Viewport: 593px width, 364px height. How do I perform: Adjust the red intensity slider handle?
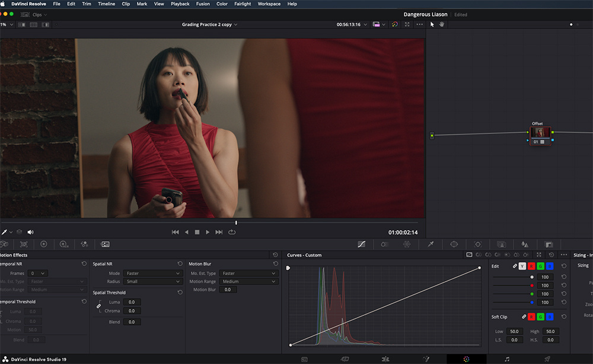point(532,285)
